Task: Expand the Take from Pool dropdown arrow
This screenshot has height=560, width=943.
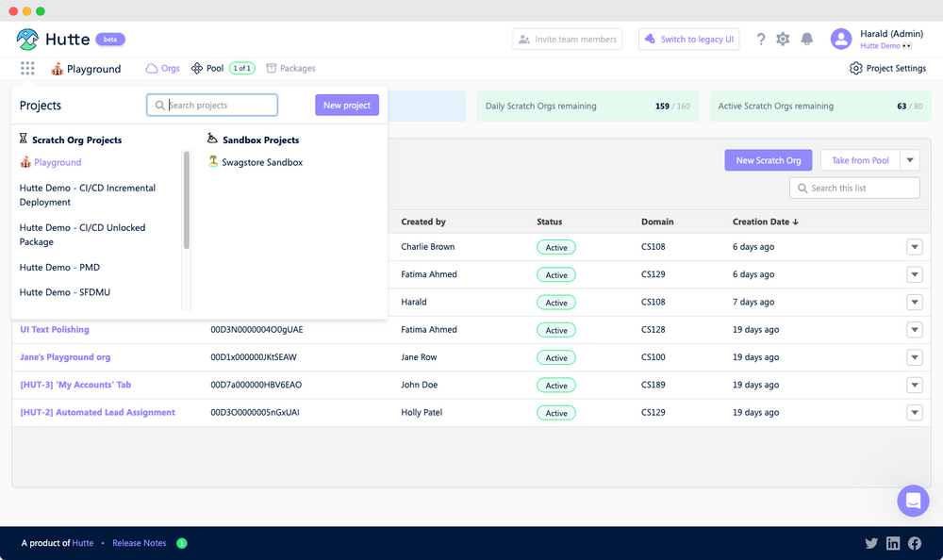Action: (910, 160)
